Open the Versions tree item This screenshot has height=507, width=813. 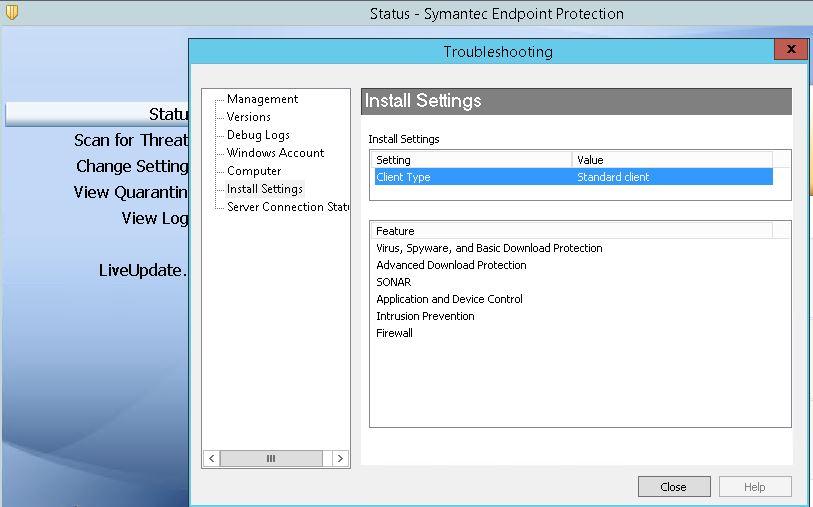(x=248, y=117)
